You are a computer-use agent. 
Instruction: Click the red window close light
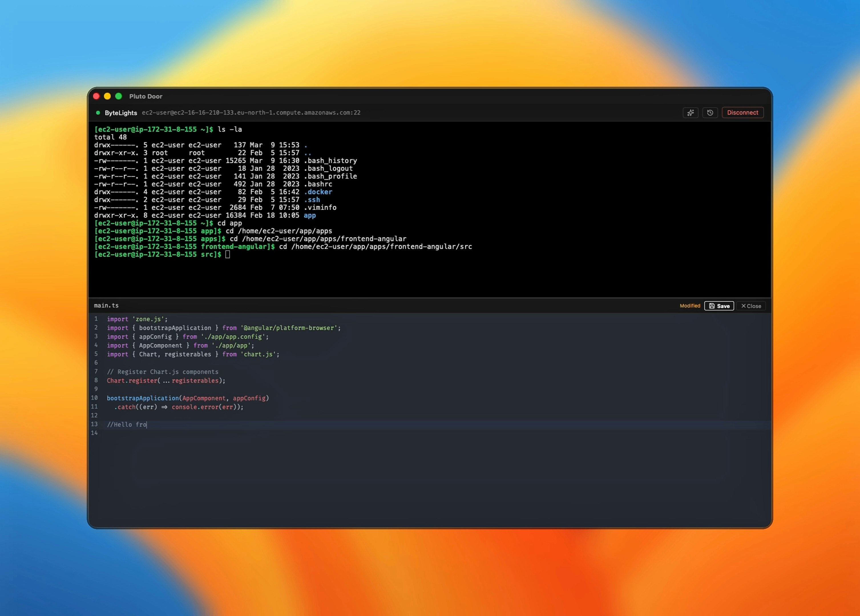click(x=96, y=96)
